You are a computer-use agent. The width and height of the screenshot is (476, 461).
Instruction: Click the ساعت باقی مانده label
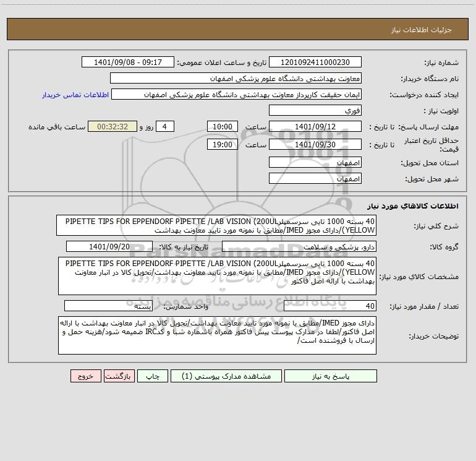pyautogui.click(x=57, y=127)
